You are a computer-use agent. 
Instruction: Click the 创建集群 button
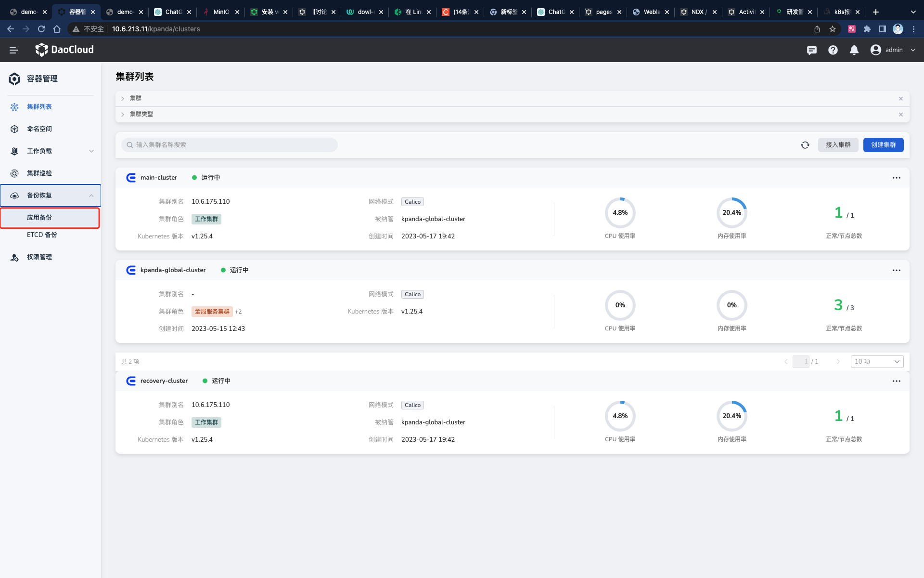click(x=883, y=145)
